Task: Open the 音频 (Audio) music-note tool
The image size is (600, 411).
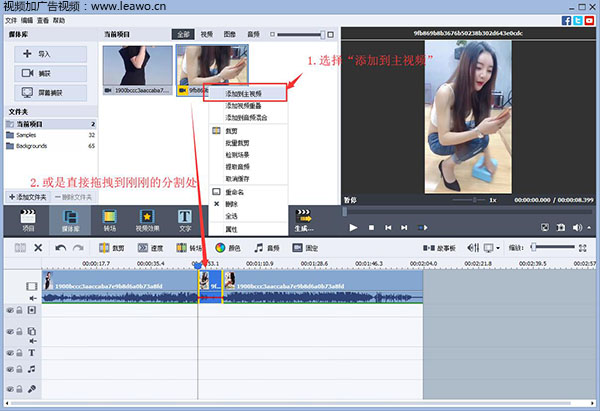Action: (x=267, y=248)
